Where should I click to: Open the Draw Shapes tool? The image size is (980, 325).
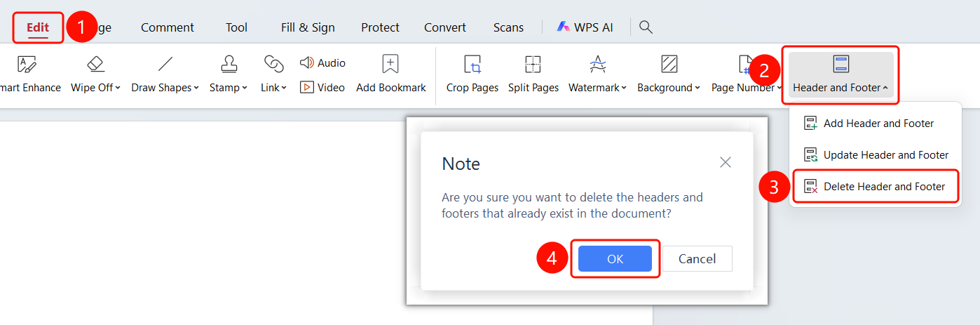coord(165,74)
